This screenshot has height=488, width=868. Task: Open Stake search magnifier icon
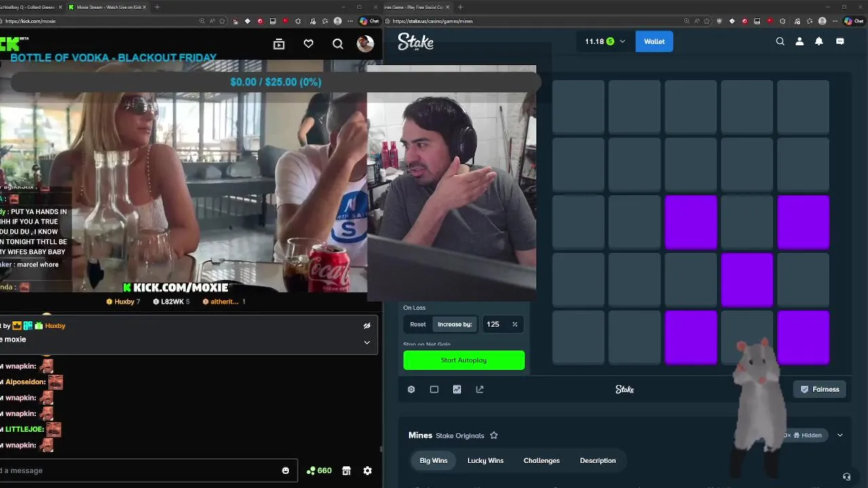pyautogui.click(x=780, y=41)
